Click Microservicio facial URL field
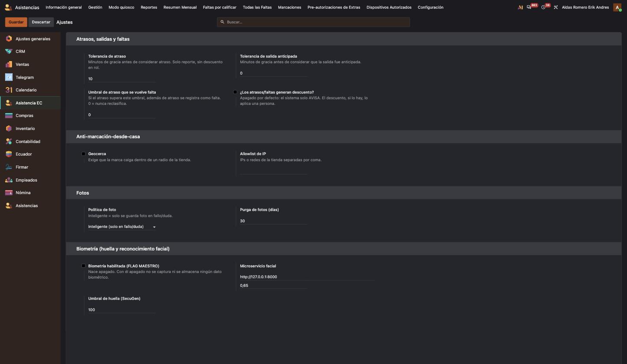This screenshot has width=627, height=364. (307, 277)
